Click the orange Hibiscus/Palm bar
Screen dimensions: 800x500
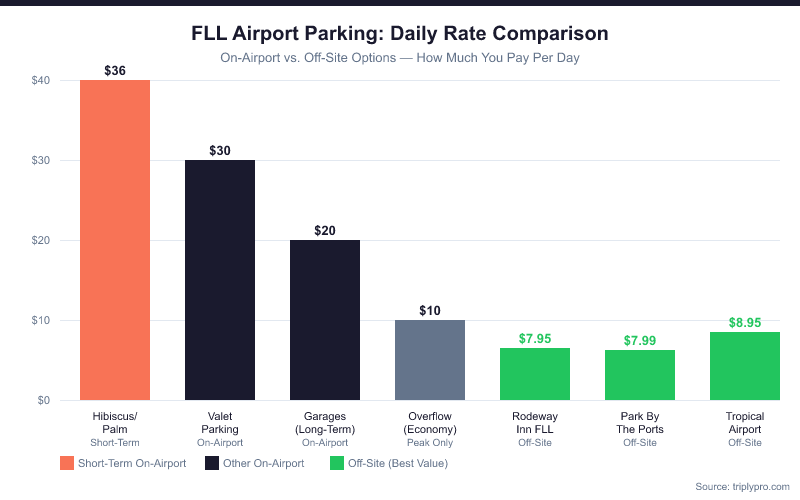point(115,240)
